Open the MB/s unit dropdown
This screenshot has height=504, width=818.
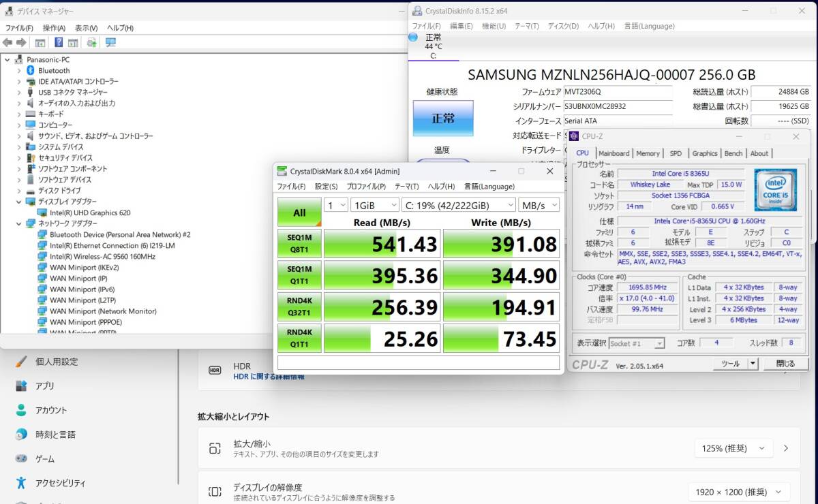pos(539,205)
